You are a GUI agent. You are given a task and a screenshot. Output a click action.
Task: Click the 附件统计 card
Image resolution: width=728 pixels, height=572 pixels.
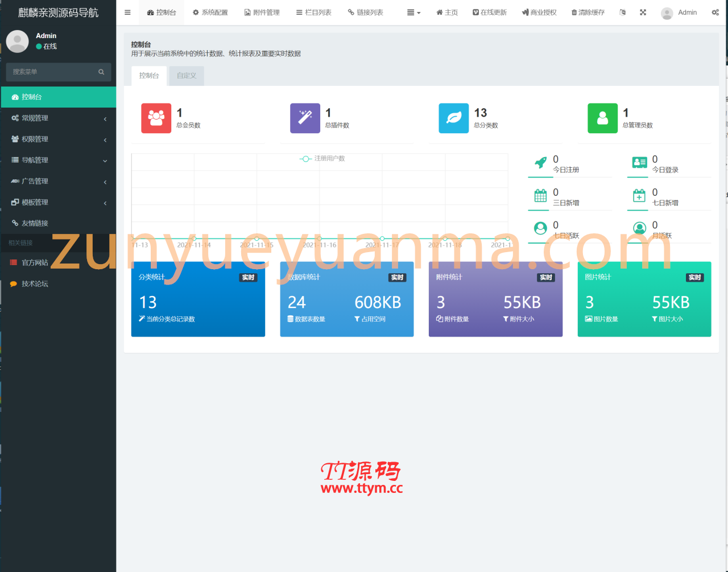coord(495,299)
